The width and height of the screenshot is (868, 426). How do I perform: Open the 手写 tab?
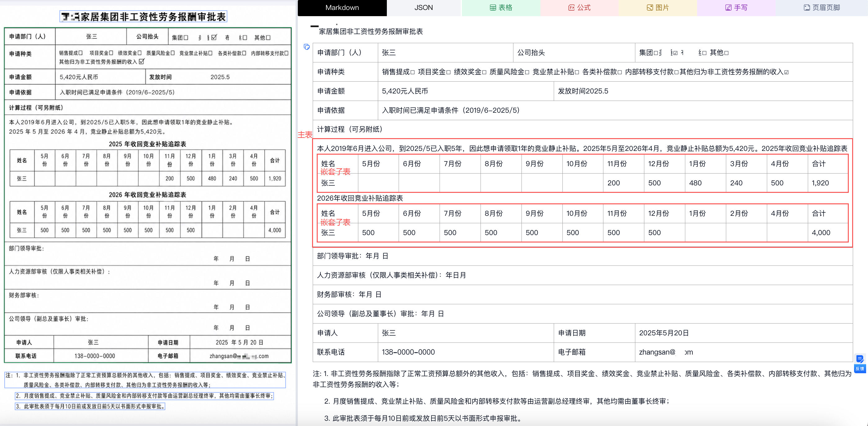[x=736, y=8]
